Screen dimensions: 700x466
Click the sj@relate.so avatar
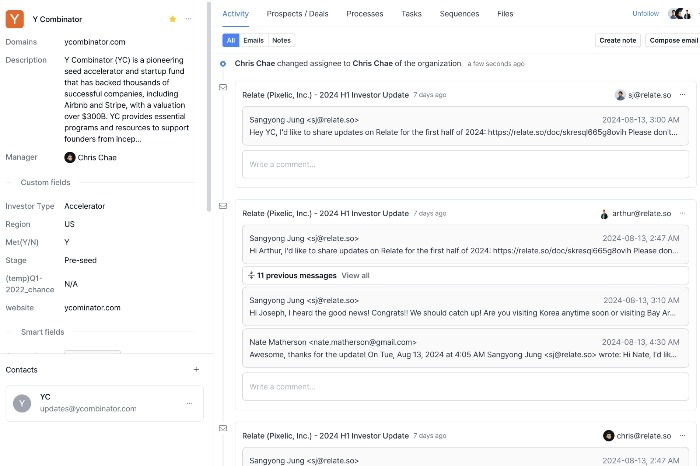coord(620,95)
